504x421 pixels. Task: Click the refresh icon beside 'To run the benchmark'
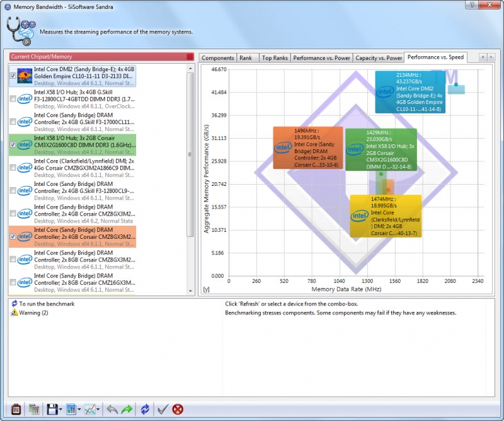14,303
